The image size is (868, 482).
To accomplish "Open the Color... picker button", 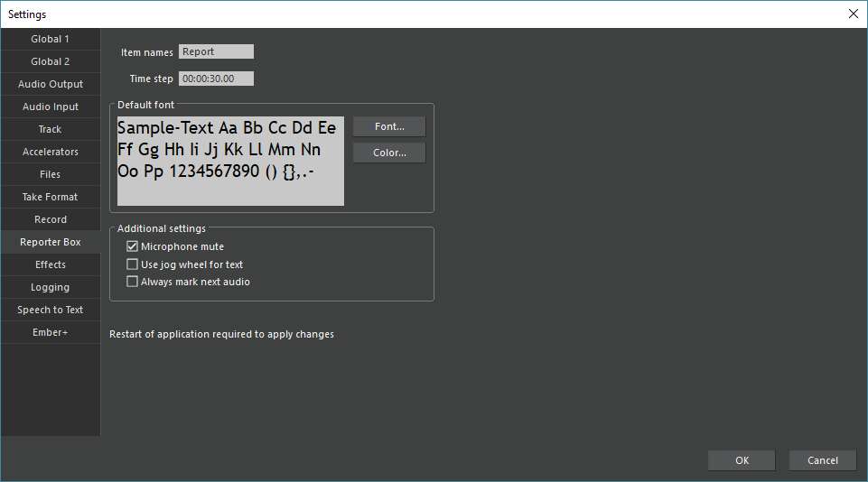I will coord(388,153).
